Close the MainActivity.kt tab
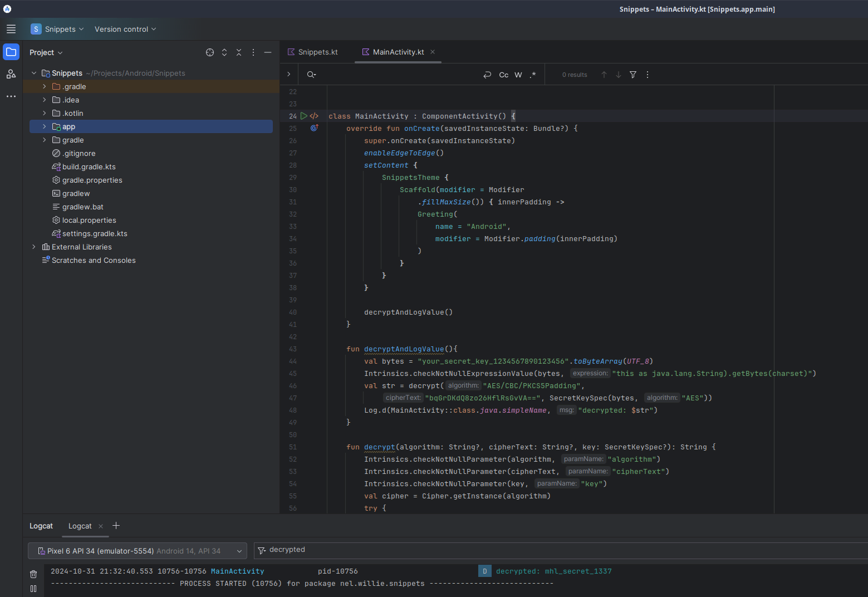868x597 pixels. coord(433,52)
